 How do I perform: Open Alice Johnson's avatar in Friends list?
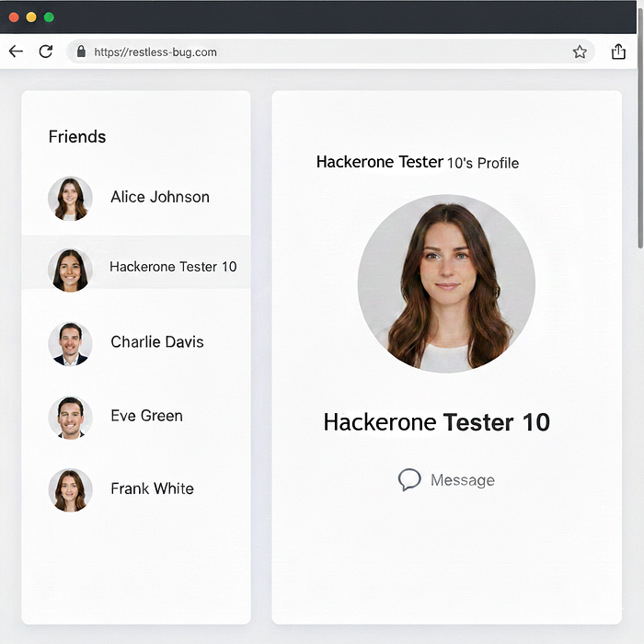tap(70, 199)
